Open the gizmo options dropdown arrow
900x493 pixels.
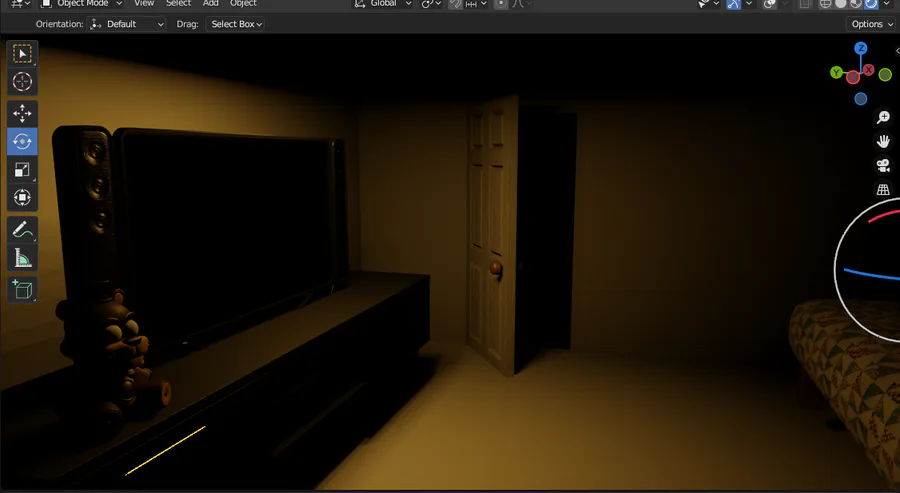[x=748, y=4]
